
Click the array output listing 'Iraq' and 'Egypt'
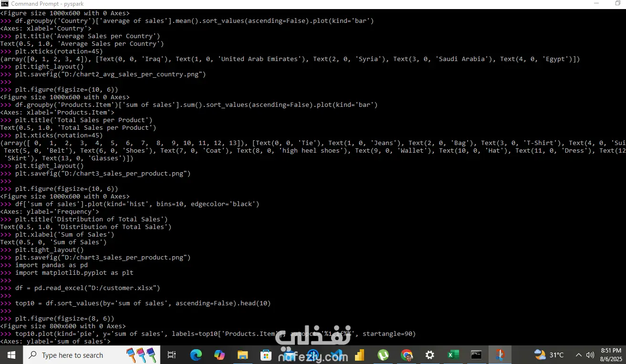pyautogui.click(x=290, y=59)
